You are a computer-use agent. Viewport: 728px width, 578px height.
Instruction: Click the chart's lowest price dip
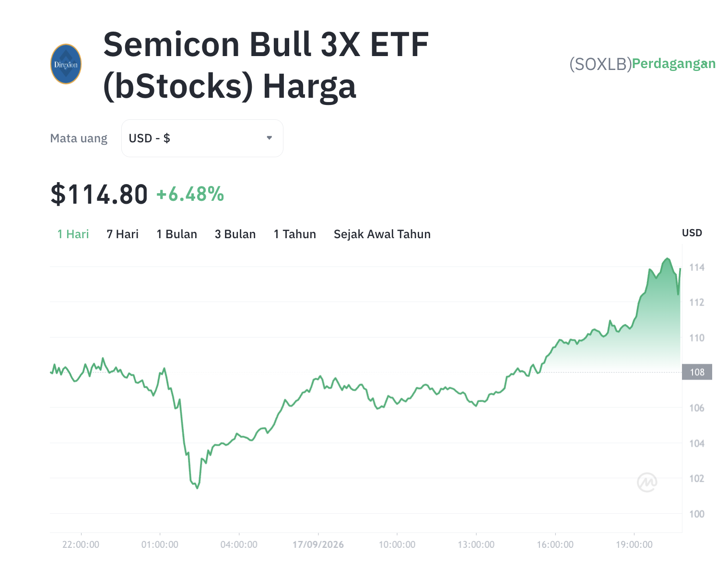click(x=197, y=487)
